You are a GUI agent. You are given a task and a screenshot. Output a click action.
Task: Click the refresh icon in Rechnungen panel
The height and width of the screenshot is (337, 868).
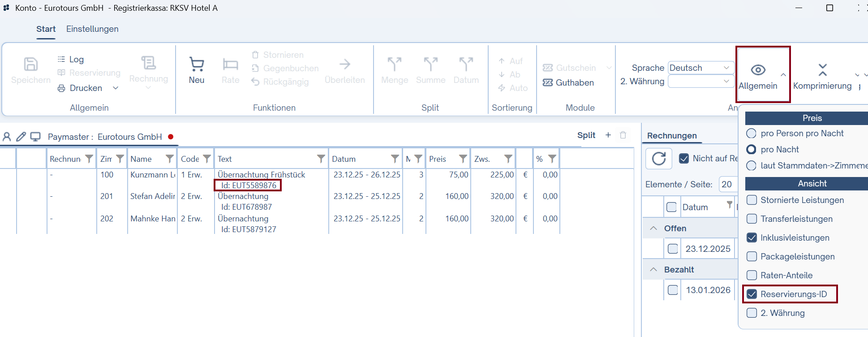[659, 159]
